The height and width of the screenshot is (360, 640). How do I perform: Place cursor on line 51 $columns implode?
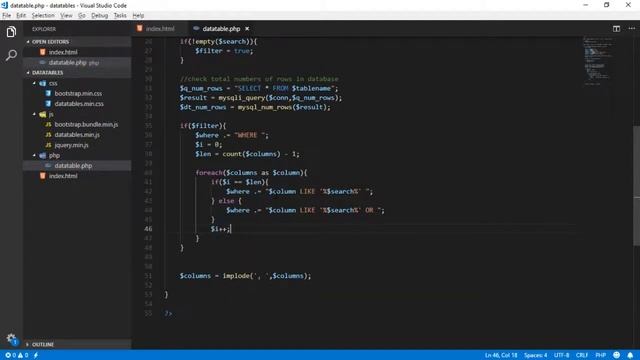[x=245, y=276]
